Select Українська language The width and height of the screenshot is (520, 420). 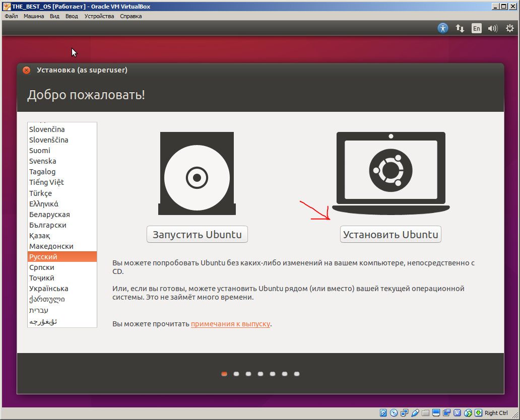(62, 289)
